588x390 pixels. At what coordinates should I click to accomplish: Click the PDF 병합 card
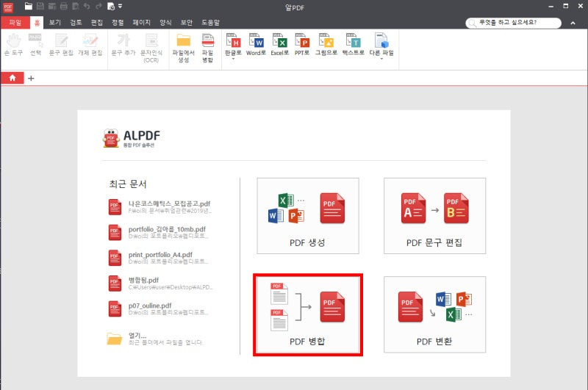[308, 314]
